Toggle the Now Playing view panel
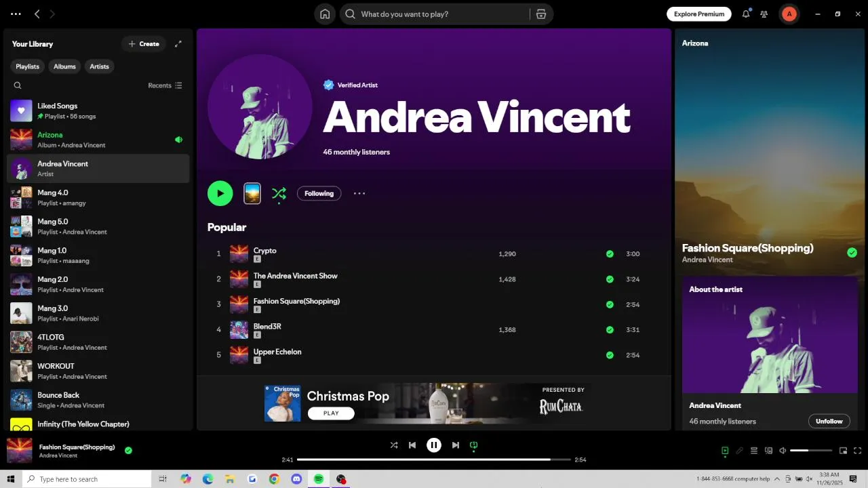Screen dimensions: 868x488 (x=725, y=451)
